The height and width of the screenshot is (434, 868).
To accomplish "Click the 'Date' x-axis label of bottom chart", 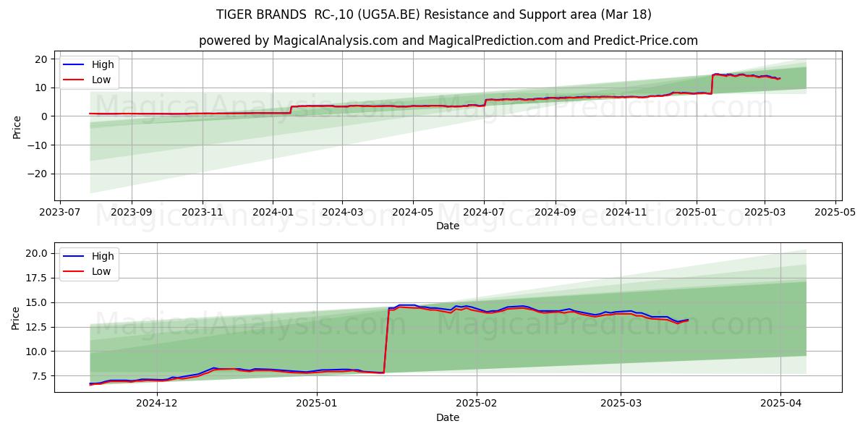I will point(448,417).
